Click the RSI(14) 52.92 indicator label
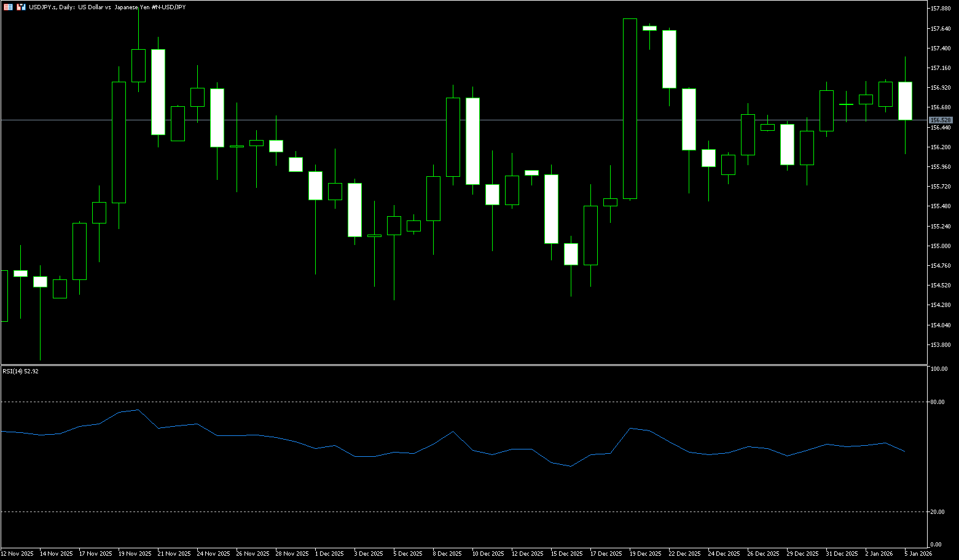 (x=20, y=371)
